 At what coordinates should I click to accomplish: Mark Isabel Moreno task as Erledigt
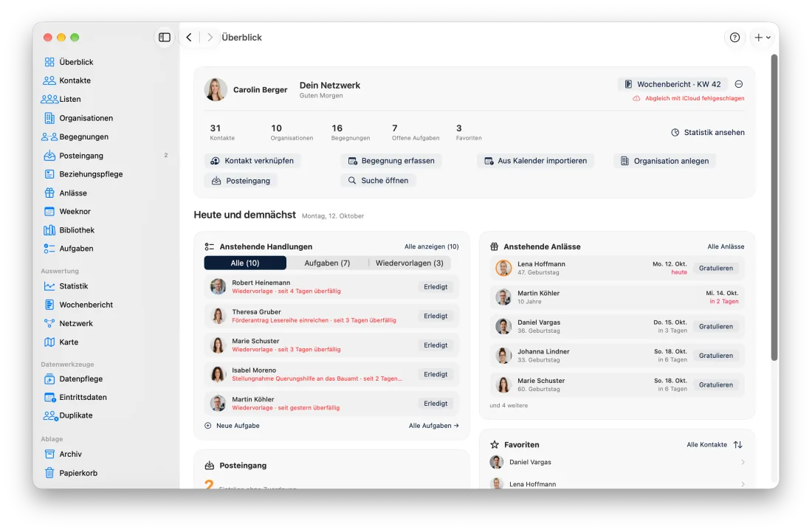click(x=436, y=374)
